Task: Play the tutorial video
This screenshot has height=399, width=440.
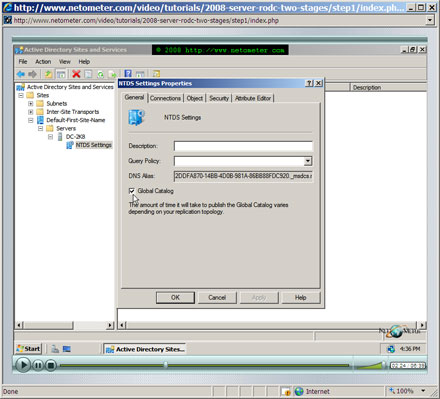Action: coord(23,365)
